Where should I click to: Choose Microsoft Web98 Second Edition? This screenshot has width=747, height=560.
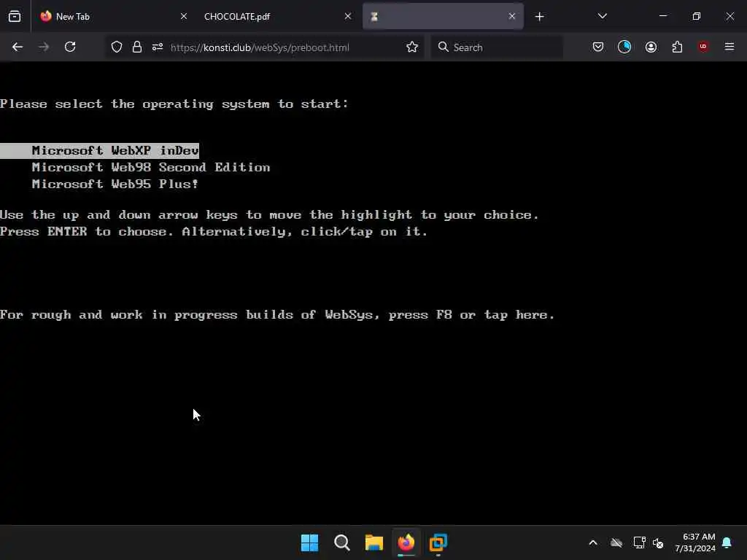pos(151,167)
